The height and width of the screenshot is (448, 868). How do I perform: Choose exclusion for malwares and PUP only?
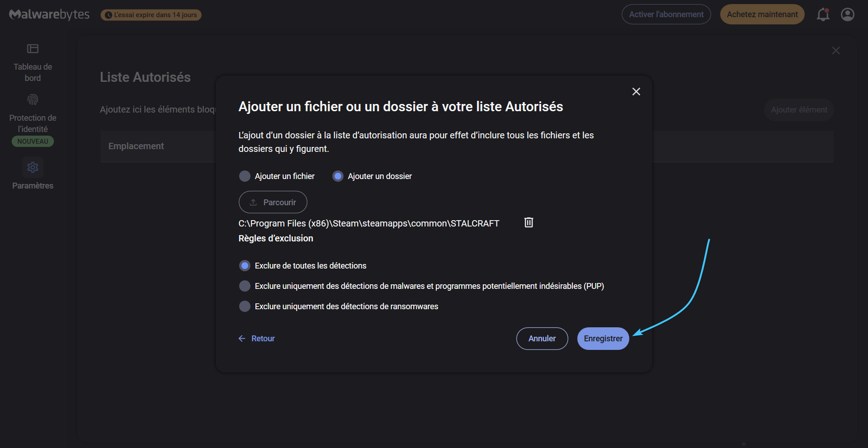[245, 286]
